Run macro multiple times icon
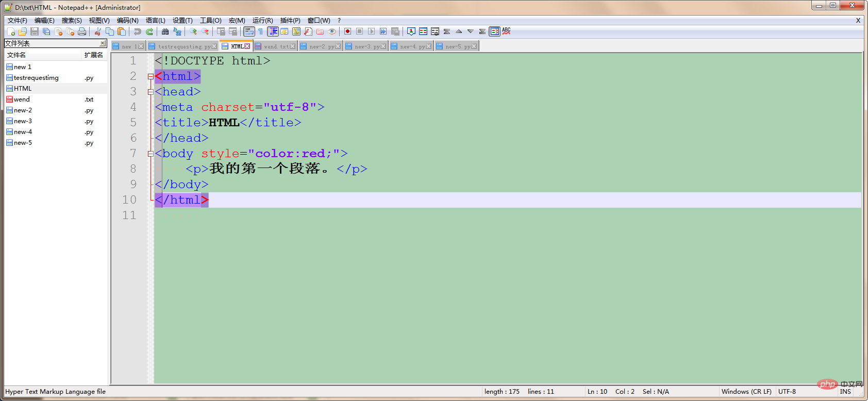The image size is (868, 401). point(383,31)
